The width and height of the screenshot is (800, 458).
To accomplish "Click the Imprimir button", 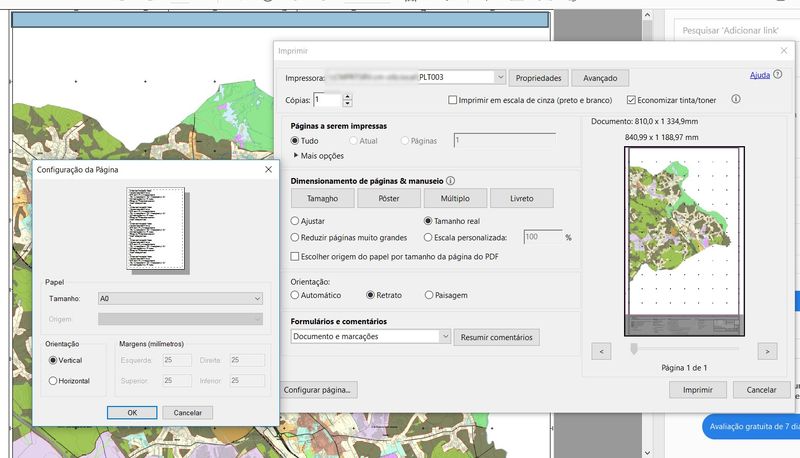I will 697,390.
